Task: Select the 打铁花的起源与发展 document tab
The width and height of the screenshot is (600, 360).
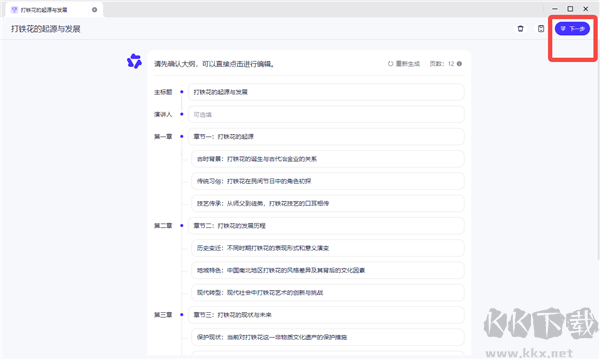Action: 54,10
